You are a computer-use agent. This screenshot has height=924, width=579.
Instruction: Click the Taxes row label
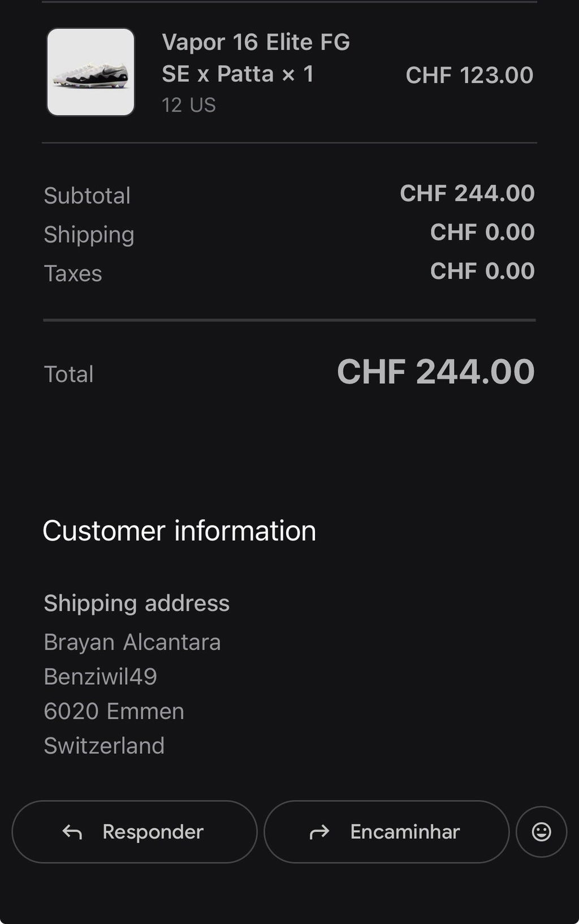[x=73, y=274]
